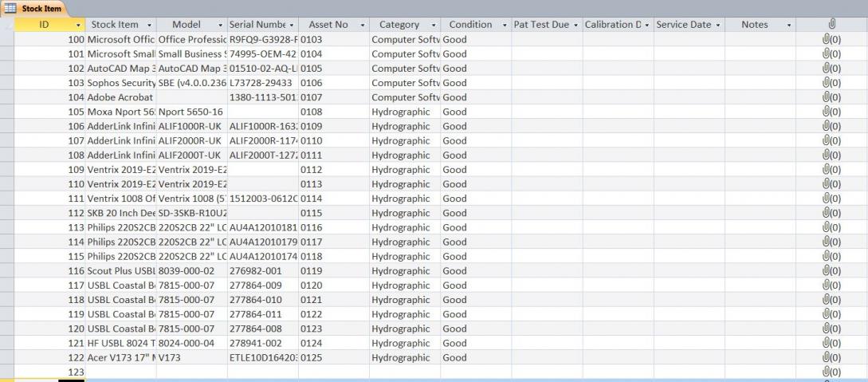
Task: Open attachments for row ID 118
Action: tap(831, 300)
